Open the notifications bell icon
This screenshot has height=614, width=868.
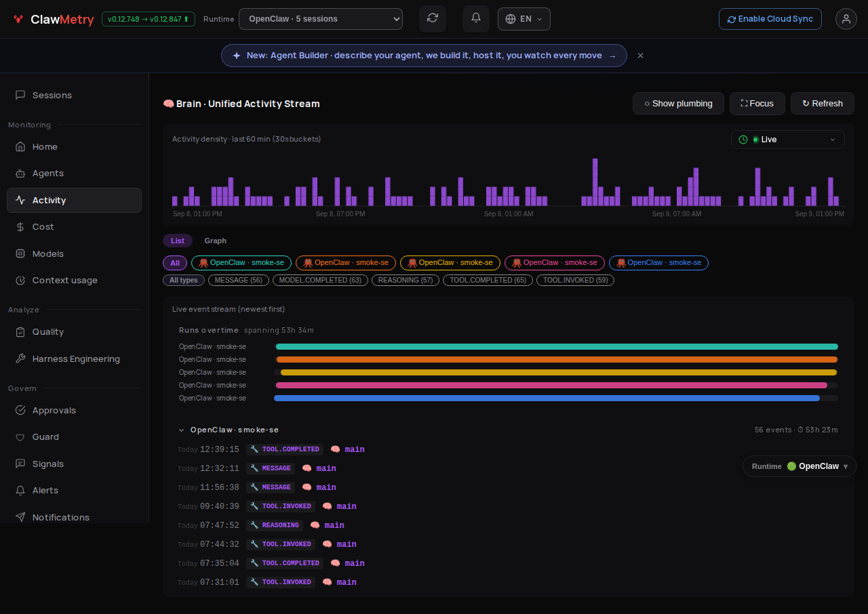[476, 19]
